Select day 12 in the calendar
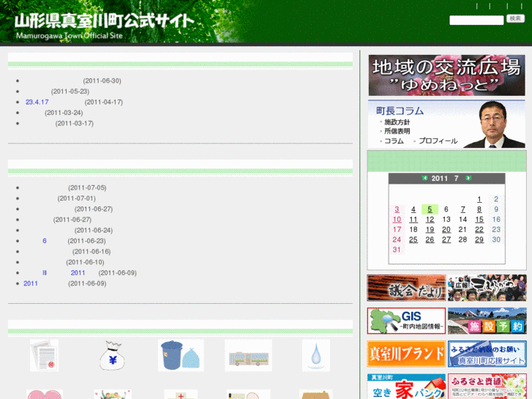 430,220
